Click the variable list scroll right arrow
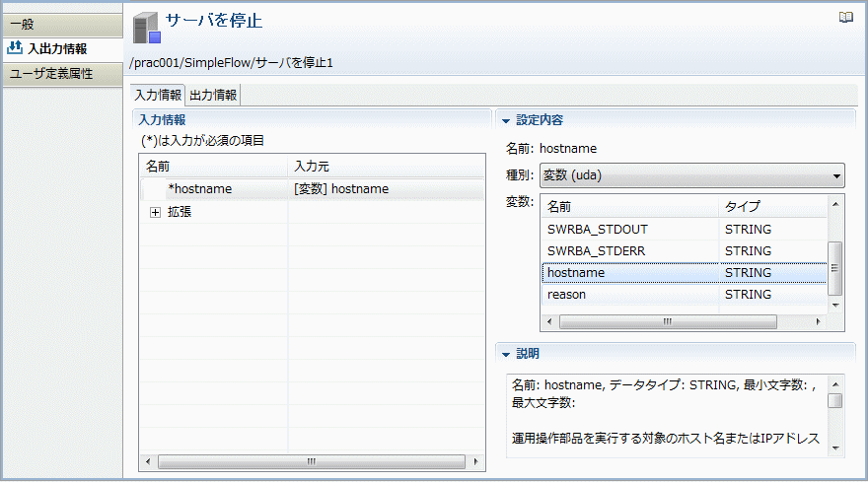Viewport: 868px width, 482px height. 818,321
